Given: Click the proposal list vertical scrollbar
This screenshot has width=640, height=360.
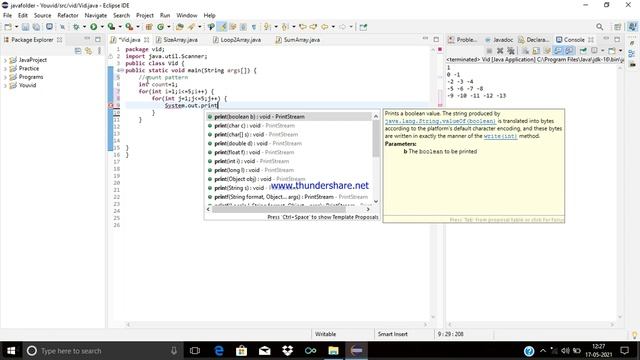Looking at the screenshot, I should tap(376, 139).
